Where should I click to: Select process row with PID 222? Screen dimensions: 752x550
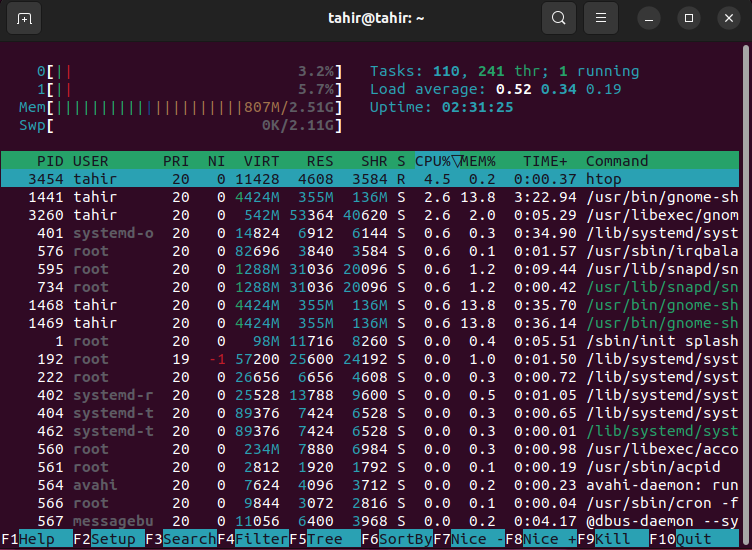[370, 376]
